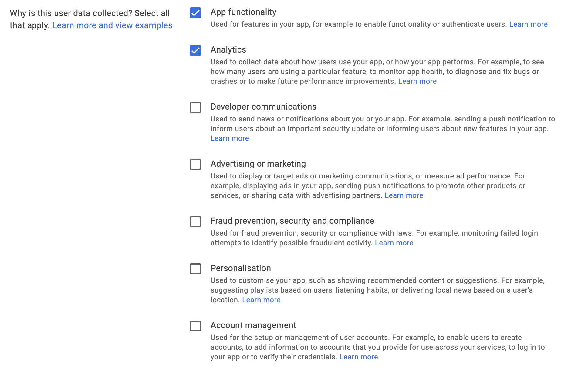588x380 pixels.
Task: Open the Learn more link for Personalisation
Action: (261, 300)
